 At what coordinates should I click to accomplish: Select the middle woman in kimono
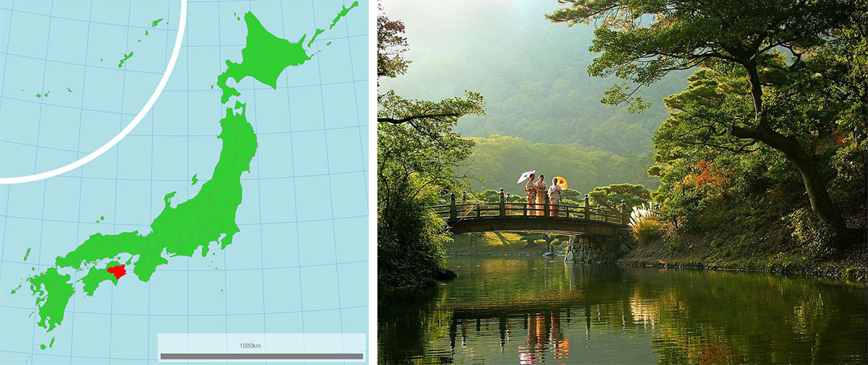point(540,194)
